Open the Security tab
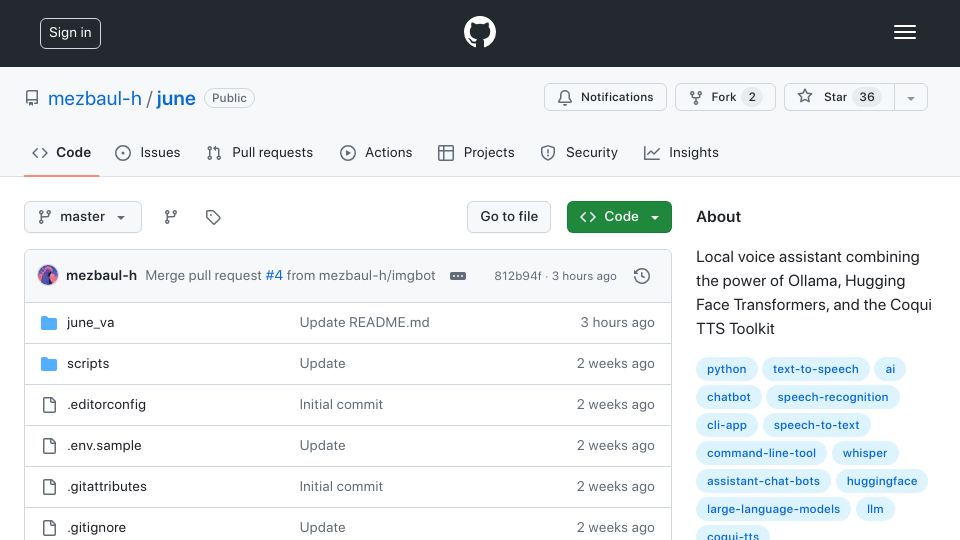 point(579,152)
